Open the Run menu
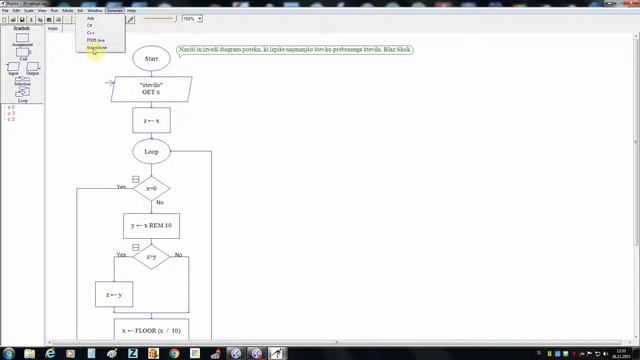The width and height of the screenshot is (640, 360). (x=54, y=11)
